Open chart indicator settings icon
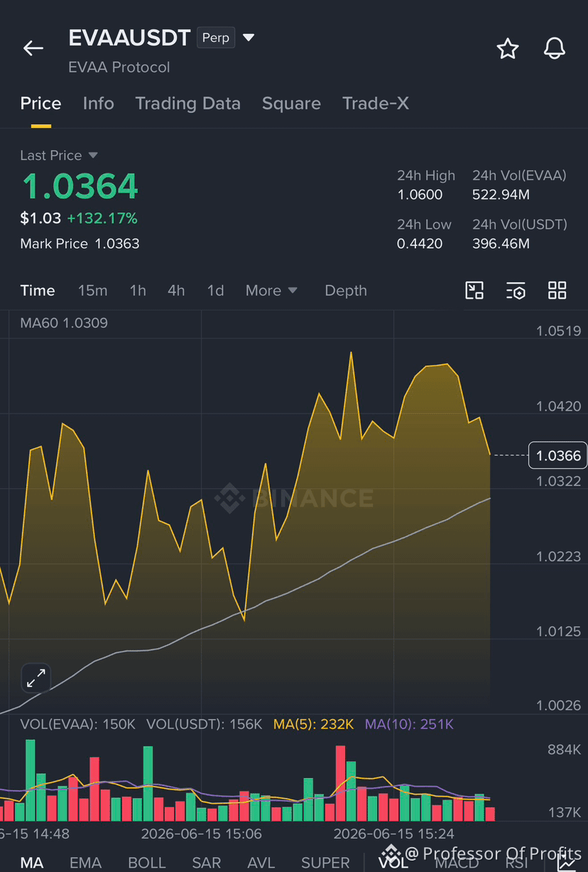Screen dimensions: 588x872 click(516, 290)
